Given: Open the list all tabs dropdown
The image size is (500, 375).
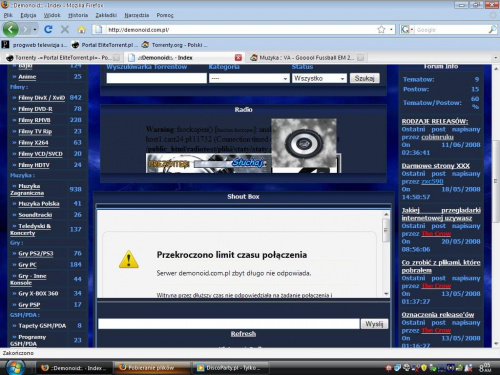Looking at the screenshot, I should coord(495,58).
